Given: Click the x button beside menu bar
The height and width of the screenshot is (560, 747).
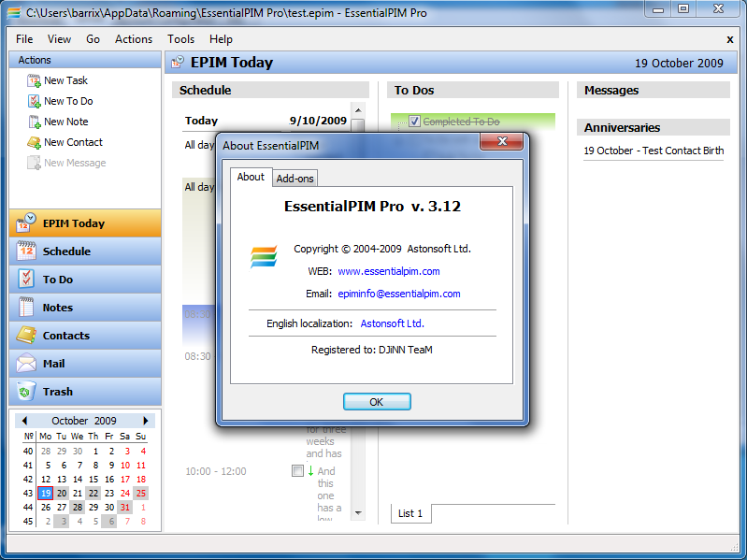Looking at the screenshot, I should [x=730, y=39].
